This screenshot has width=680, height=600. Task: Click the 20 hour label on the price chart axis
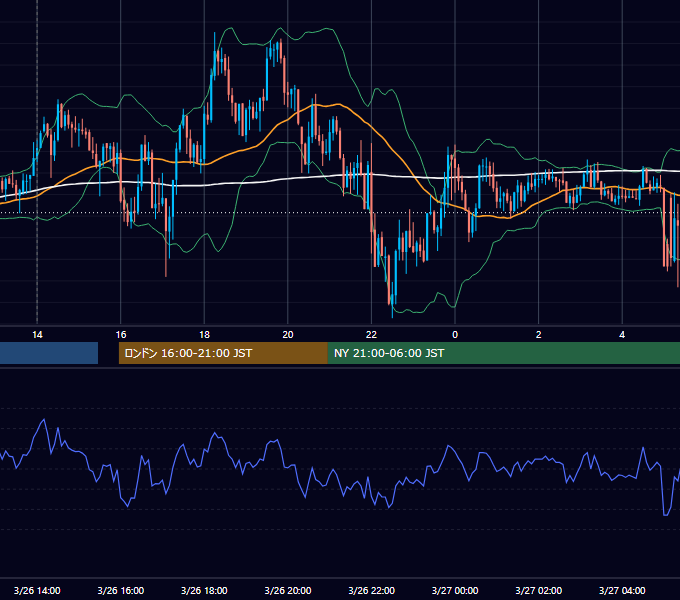point(288,335)
